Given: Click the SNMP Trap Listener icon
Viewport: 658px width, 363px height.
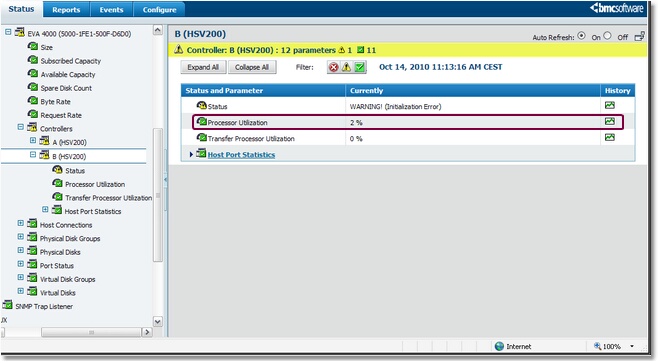Looking at the screenshot, I should (x=7, y=305).
